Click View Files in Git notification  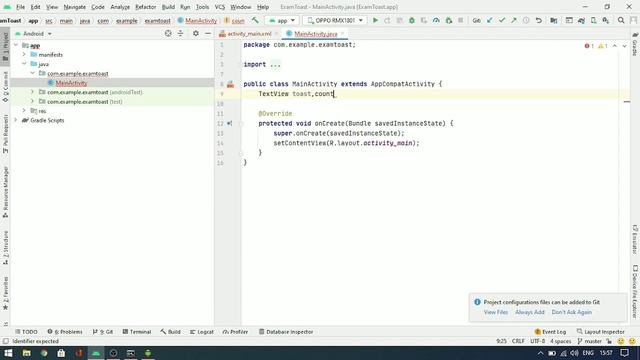[496, 312]
